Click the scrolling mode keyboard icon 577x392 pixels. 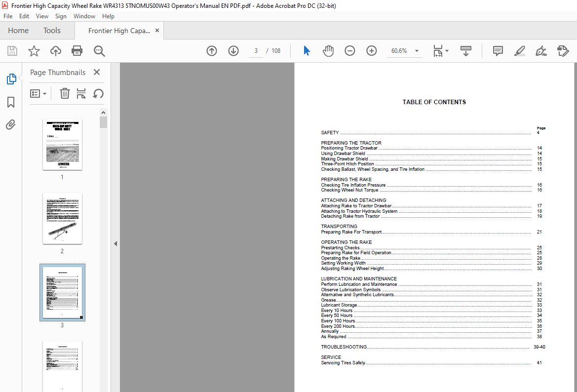(466, 51)
